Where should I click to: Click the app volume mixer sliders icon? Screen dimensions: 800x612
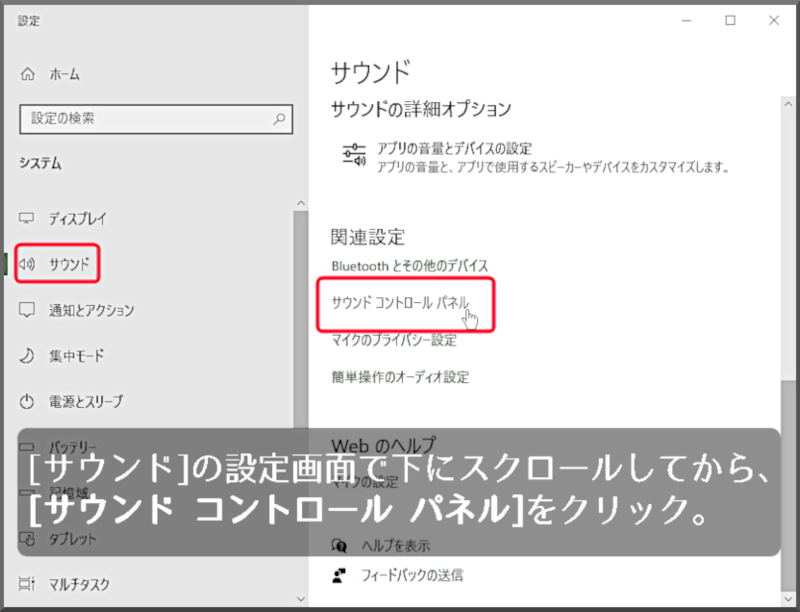(x=354, y=155)
